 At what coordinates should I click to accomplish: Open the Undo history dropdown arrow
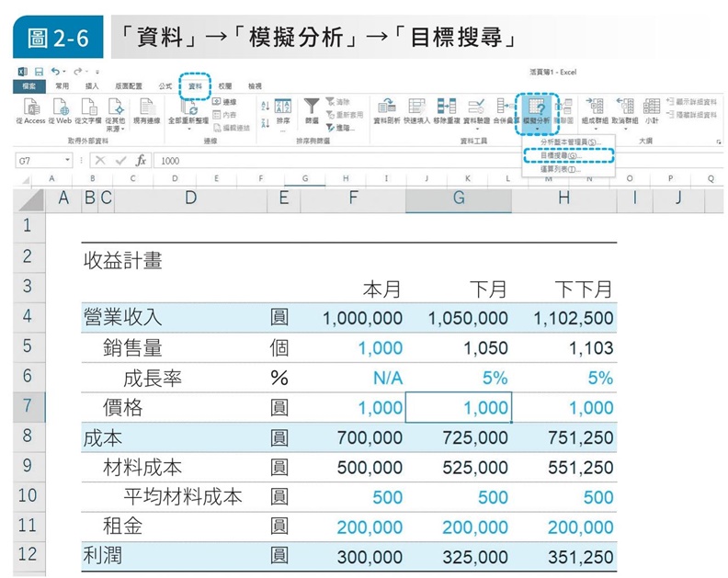64,72
